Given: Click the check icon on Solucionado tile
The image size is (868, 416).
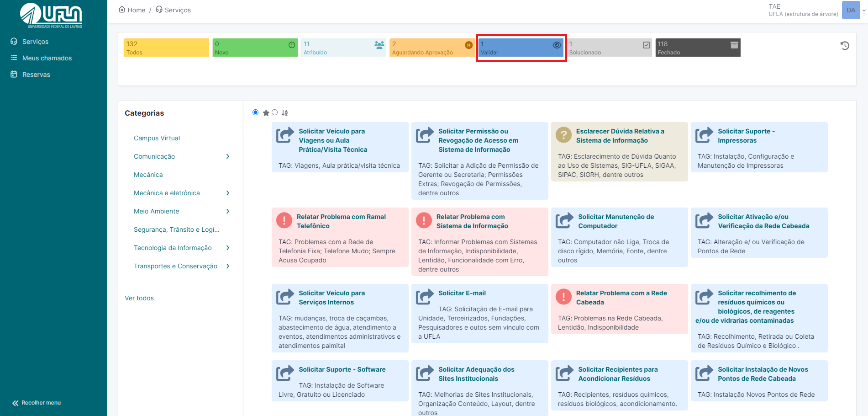Looking at the screenshot, I should 646,45.
